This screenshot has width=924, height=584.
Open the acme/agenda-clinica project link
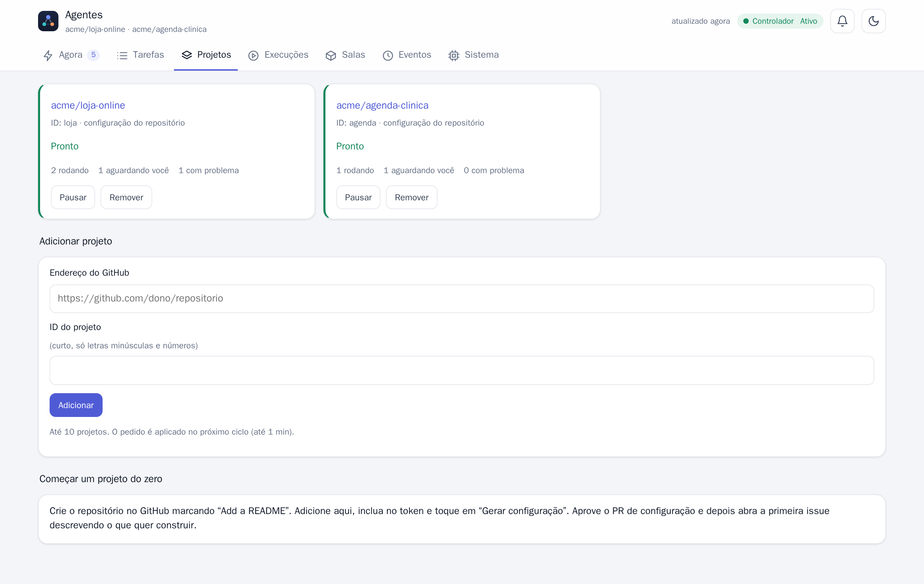coord(382,106)
